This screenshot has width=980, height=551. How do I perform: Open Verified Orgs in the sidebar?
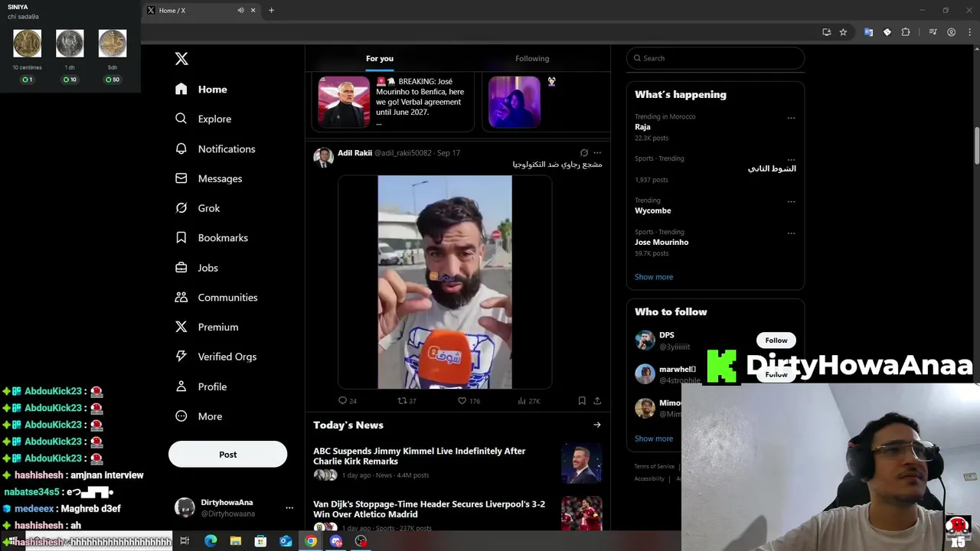click(215, 357)
